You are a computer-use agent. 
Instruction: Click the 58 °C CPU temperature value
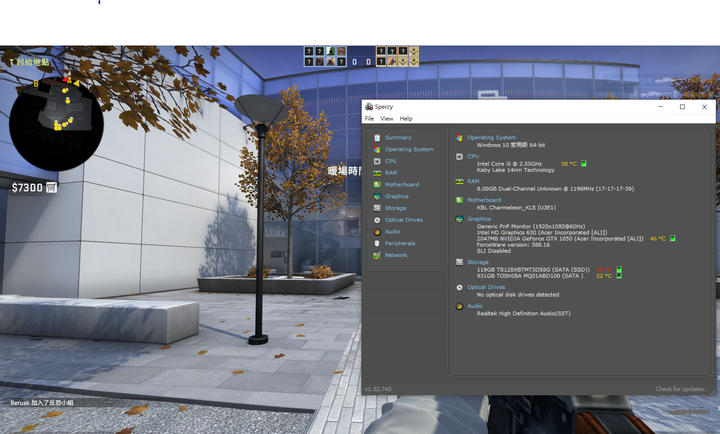[x=568, y=163]
